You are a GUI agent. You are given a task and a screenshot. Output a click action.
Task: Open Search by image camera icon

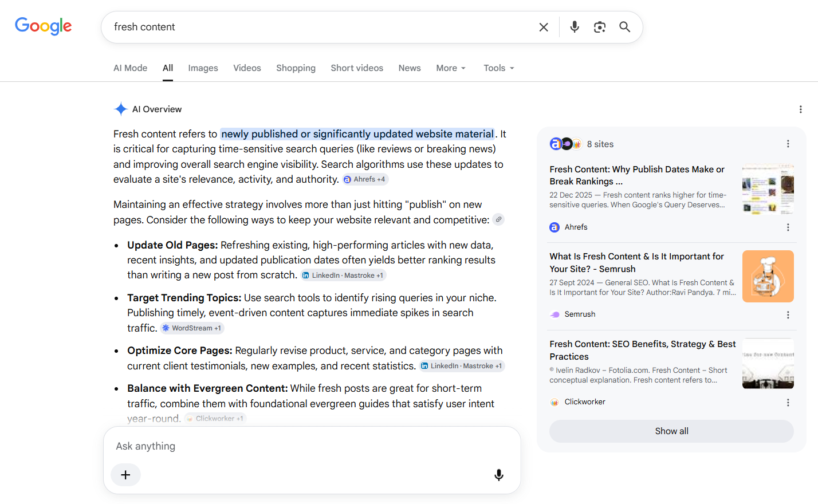pos(600,27)
